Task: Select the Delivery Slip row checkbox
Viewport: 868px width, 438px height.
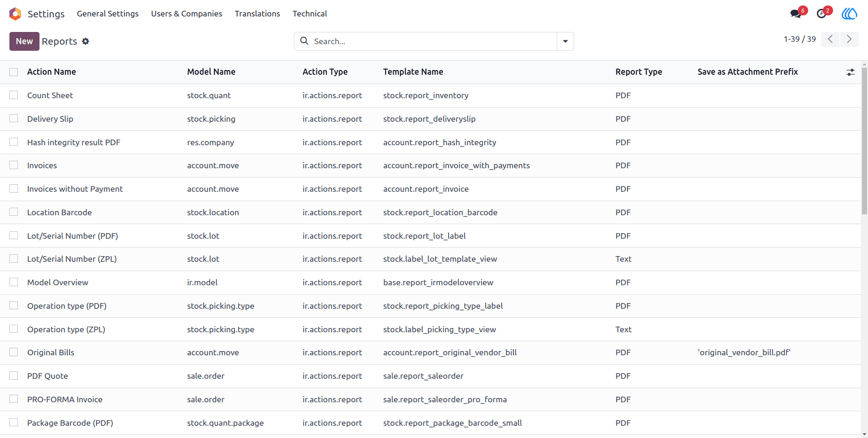Action: click(x=14, y=118)
